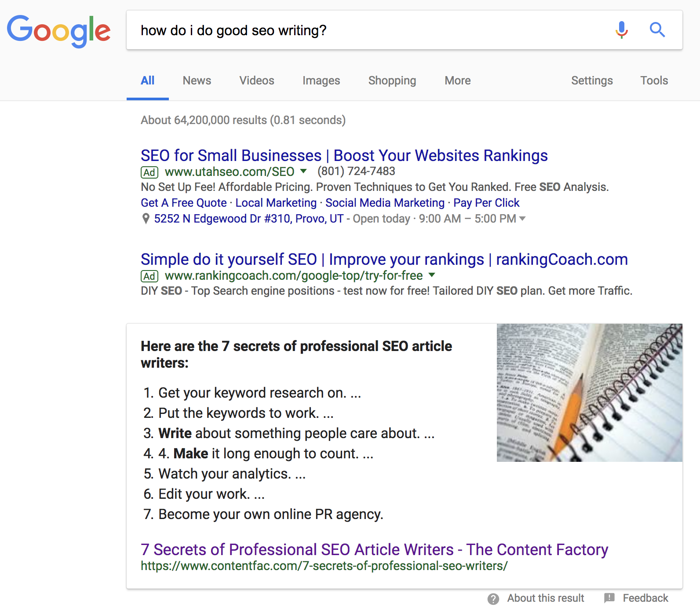Expand business hours dropdown after 5:00 PM
The image size is (700, 607).
522,219
